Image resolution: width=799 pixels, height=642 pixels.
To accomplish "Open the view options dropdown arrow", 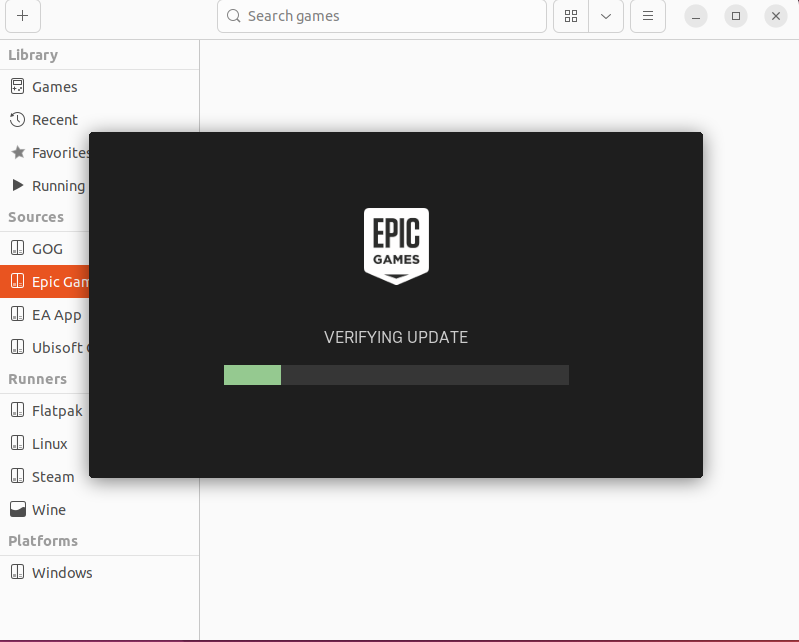I will (x=606, y=16).
